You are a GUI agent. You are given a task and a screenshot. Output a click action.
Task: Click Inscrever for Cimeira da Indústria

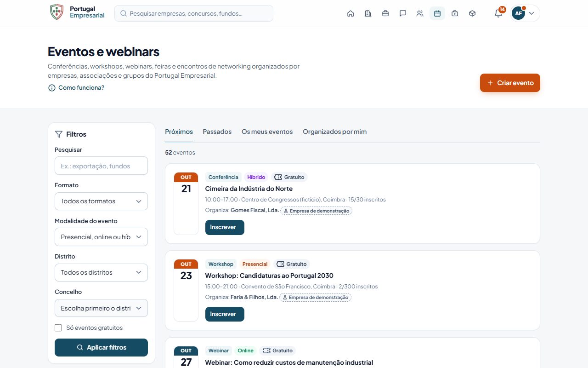(225, 227)
